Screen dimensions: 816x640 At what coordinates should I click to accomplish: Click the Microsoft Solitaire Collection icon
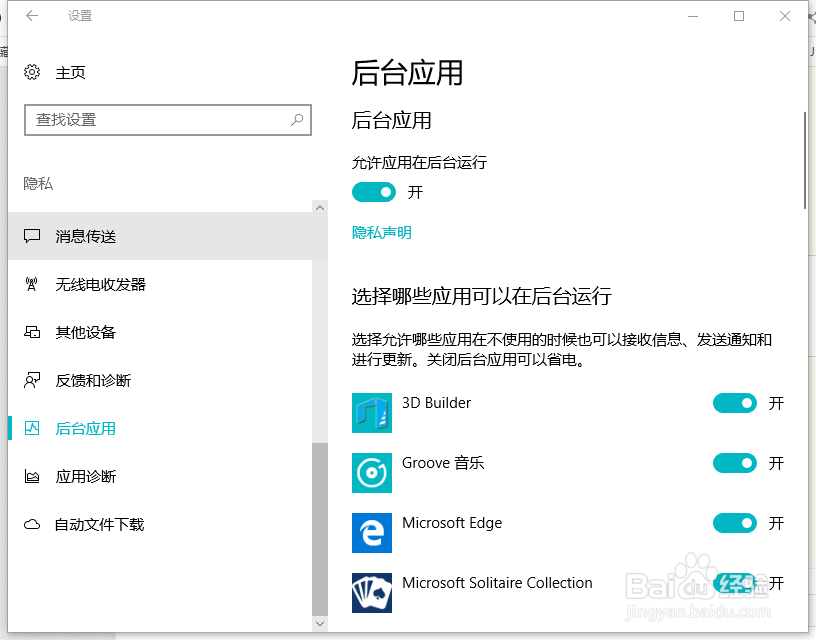pyautogui.click(x=372, y=593)
